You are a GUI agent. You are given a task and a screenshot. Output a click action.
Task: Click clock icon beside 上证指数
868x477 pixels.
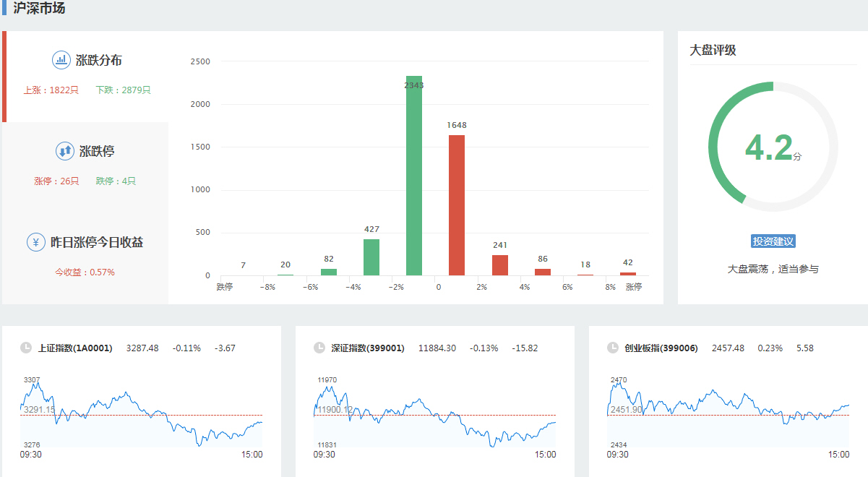tap(27, 348)
